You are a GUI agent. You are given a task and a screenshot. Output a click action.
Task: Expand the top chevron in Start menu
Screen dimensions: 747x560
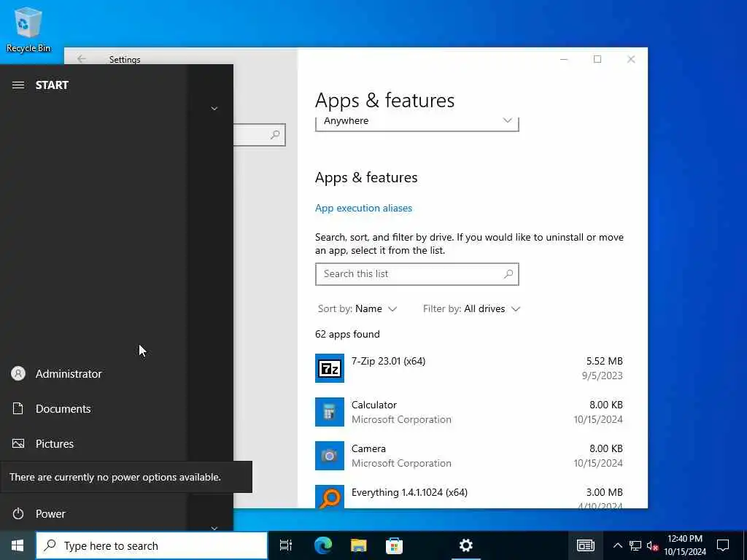(214, 109)
